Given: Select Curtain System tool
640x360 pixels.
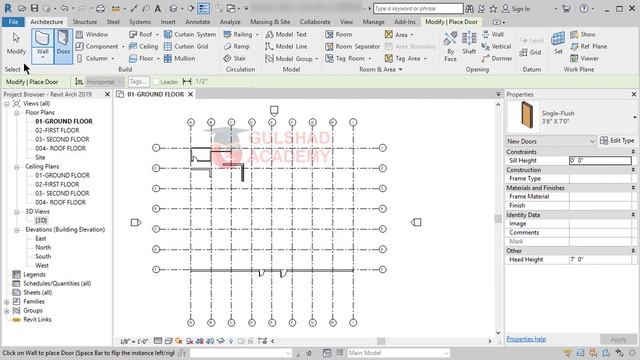Looking at the screenshot, I should pyautogui.click(x=190, y=34).
